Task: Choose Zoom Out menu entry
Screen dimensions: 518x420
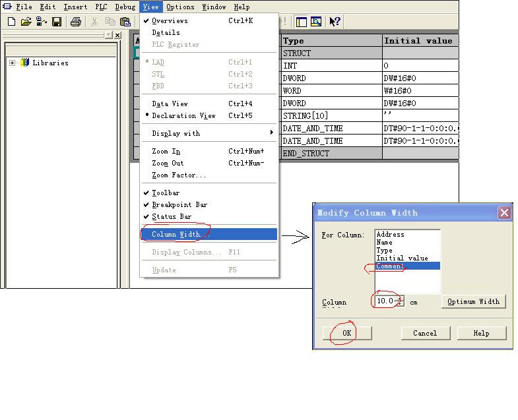Action: pyautogui.click(x=209, y=163)
